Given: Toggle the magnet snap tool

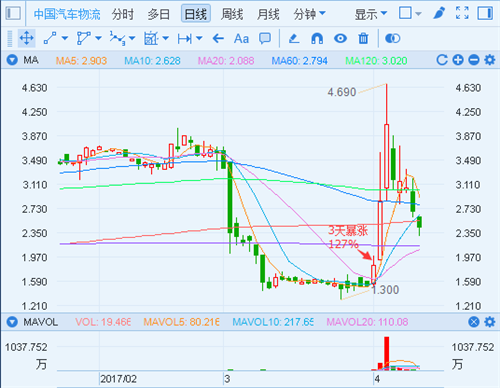Looking at the screenshot, I should (317, 39).
